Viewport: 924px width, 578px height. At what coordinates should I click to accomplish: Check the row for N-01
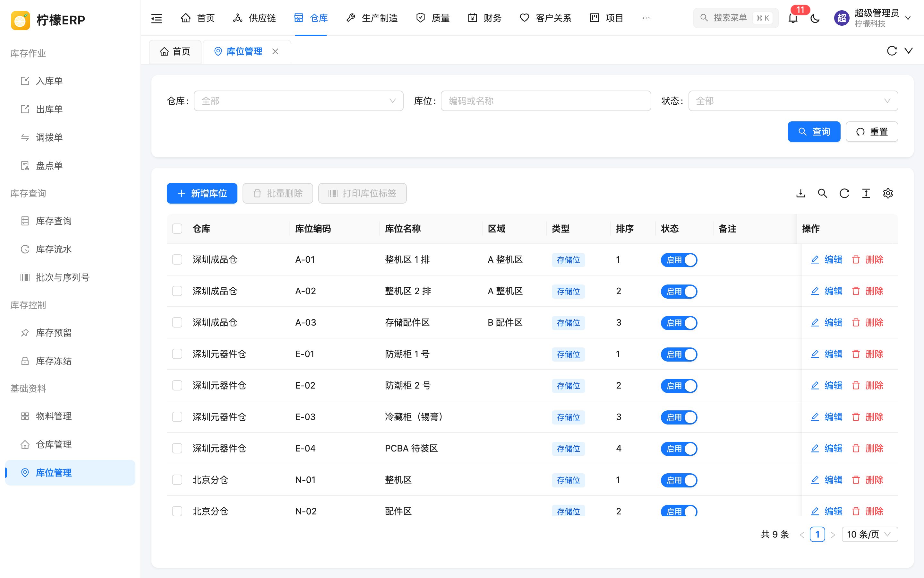(x=177, y=480)
